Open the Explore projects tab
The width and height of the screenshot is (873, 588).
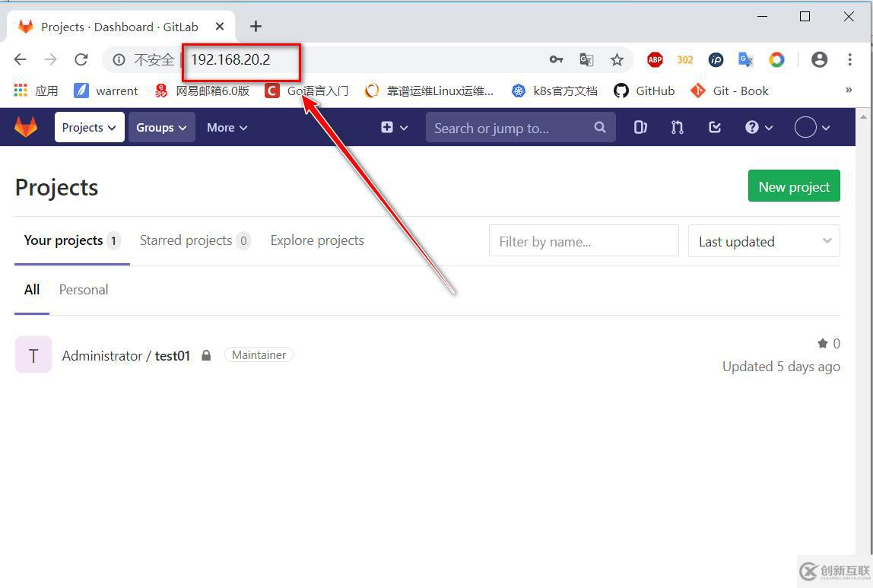tap(317, 240)
